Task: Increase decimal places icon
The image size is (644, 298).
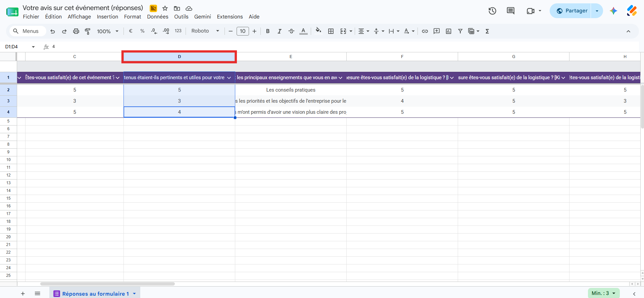Action: coord(166,31)
